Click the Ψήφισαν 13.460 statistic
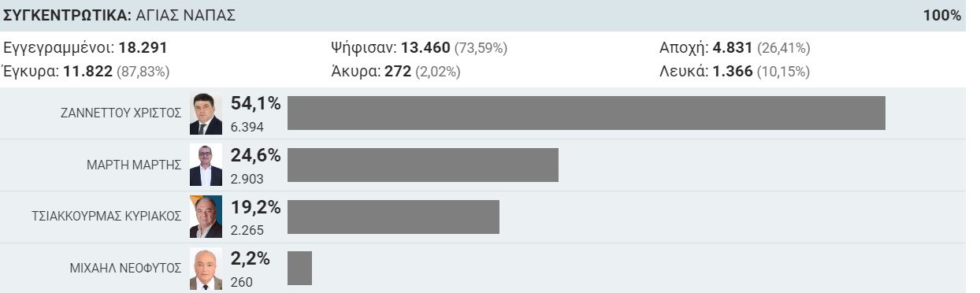980x293 pixels. pyautogui.click(x=419, y=48)
